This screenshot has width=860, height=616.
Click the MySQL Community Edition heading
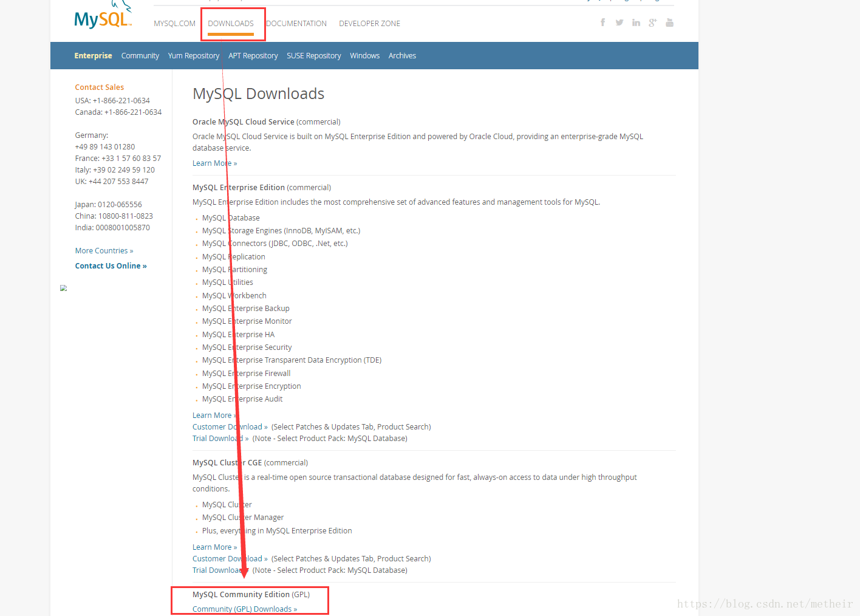(241, 595)
